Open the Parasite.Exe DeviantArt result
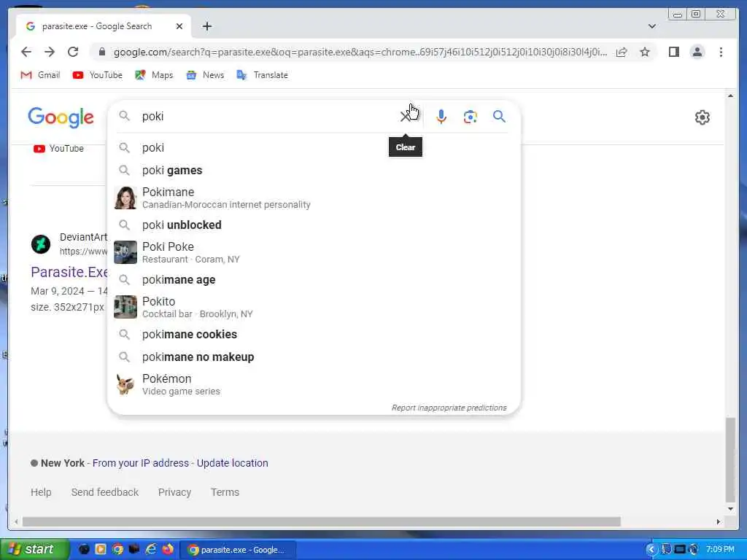 [x=69, y=272]
